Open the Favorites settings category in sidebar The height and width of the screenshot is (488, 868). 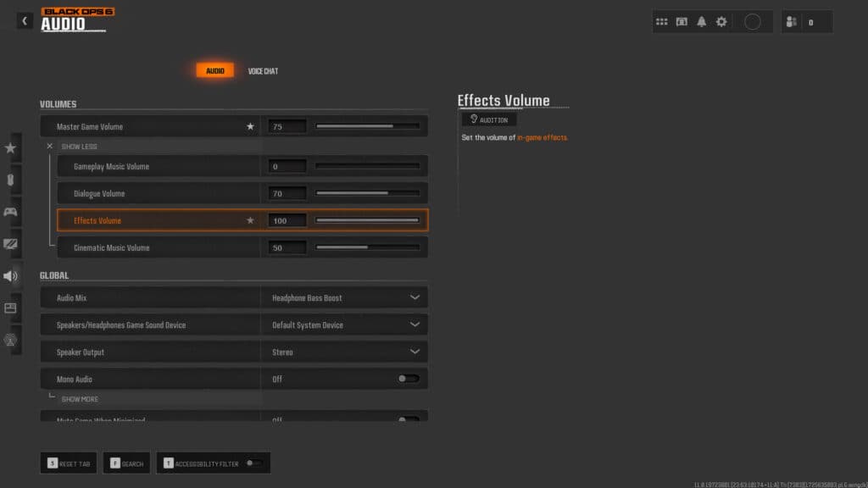(12, 147)
